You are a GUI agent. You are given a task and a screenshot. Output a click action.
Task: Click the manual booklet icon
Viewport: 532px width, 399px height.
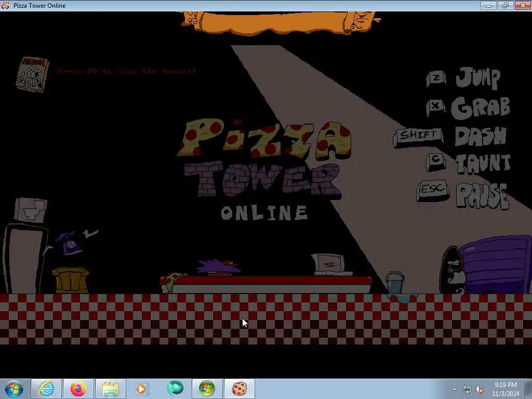[x=32, y=74]
